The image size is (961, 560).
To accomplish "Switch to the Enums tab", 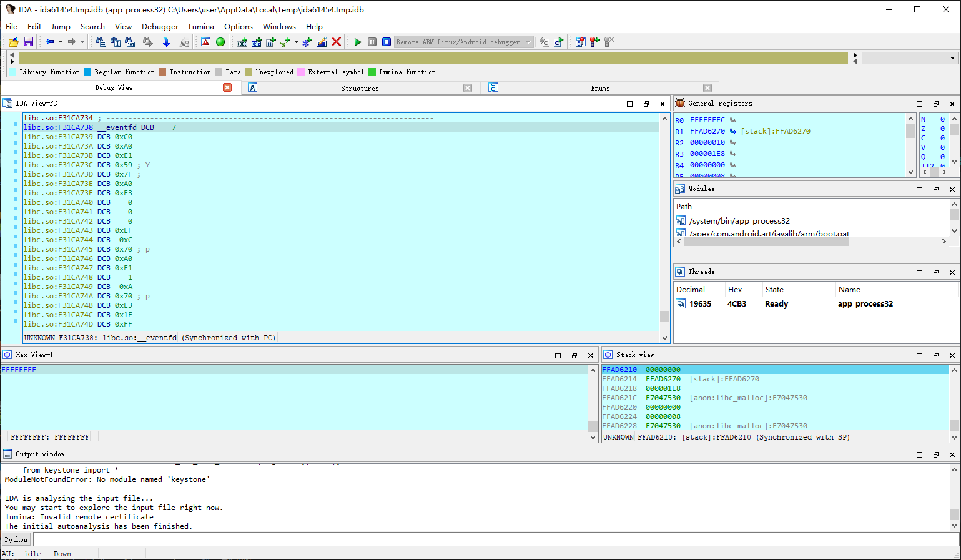I will (600, 88).
